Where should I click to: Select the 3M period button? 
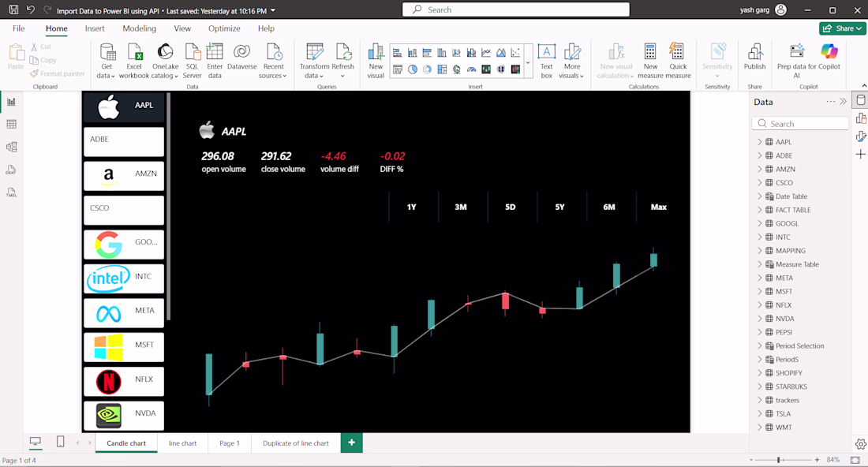pos(461,207)
